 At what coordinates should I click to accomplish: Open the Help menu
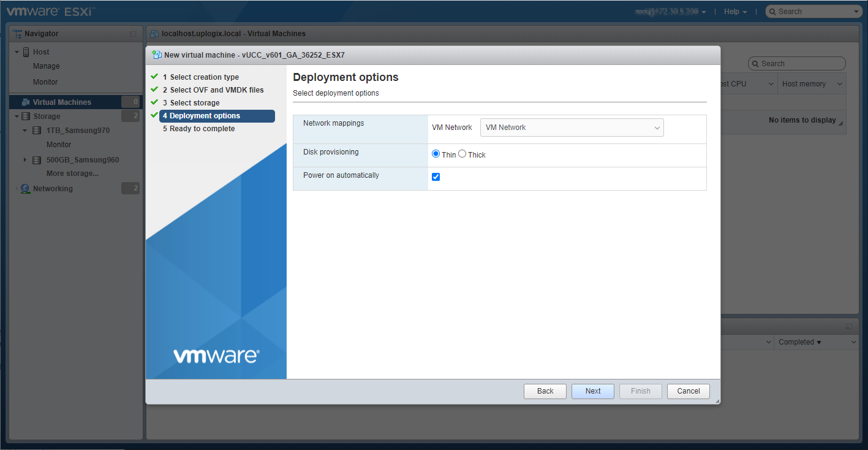coord(735,12)
